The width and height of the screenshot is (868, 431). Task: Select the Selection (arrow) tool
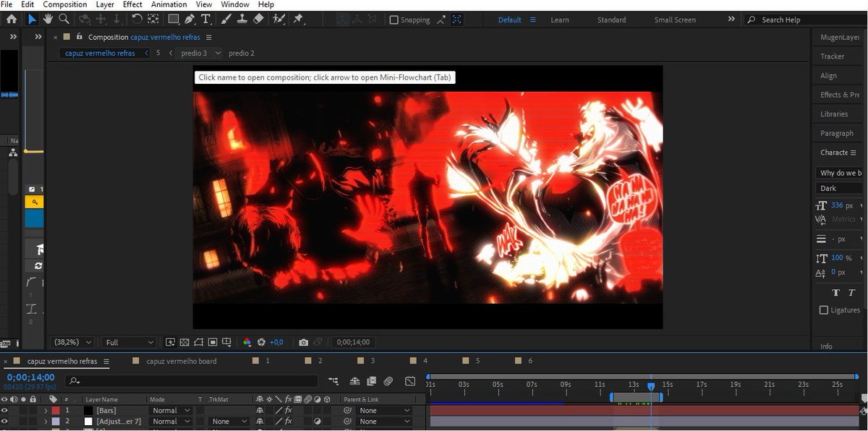[32, 19]
